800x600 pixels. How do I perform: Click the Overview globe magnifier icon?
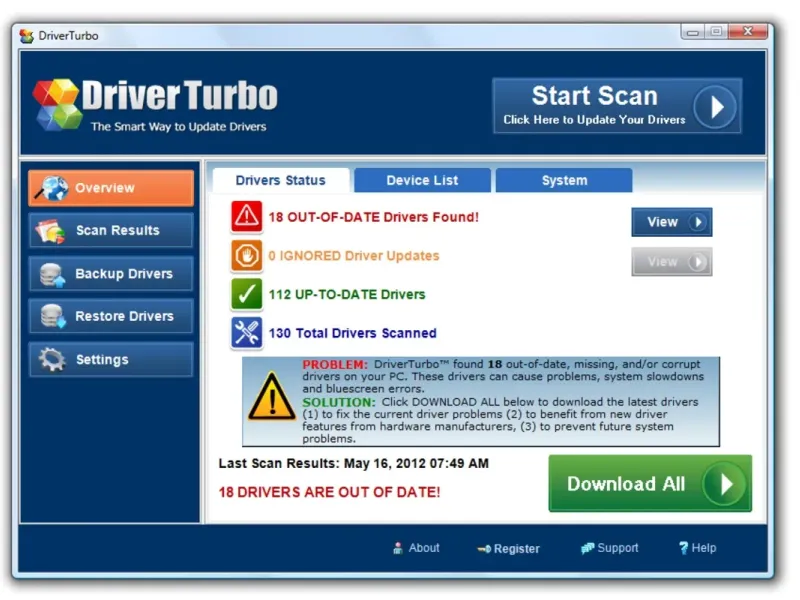(x=53, y=188)
